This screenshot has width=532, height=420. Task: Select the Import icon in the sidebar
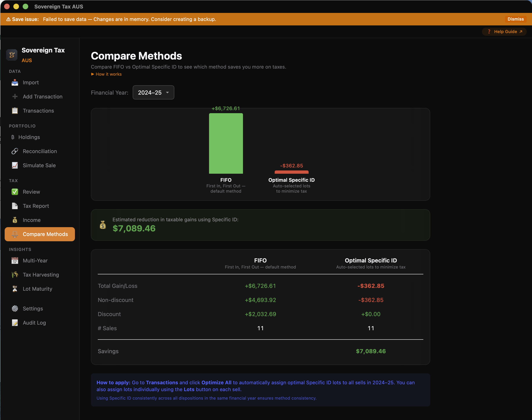coord(15,82)
